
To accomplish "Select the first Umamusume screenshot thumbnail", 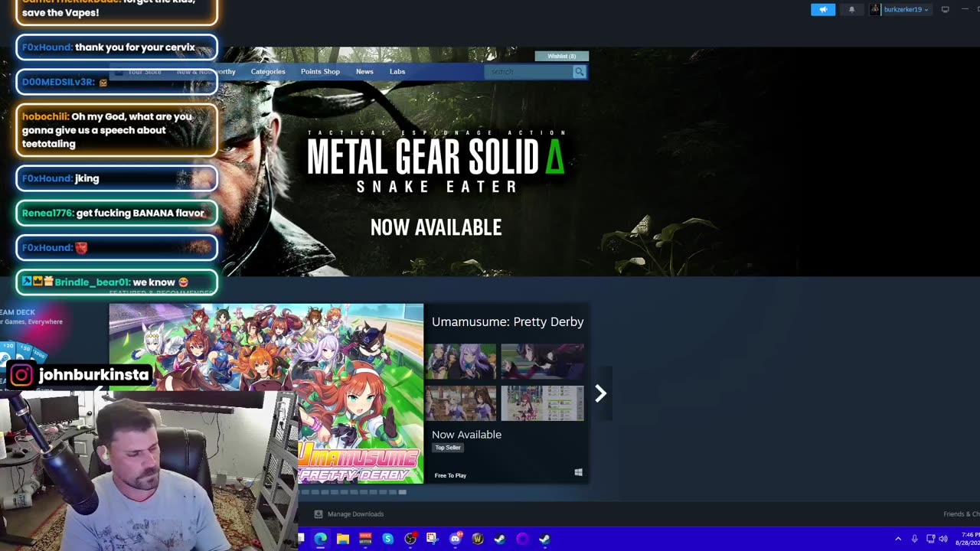I will (x=461, y=361).
